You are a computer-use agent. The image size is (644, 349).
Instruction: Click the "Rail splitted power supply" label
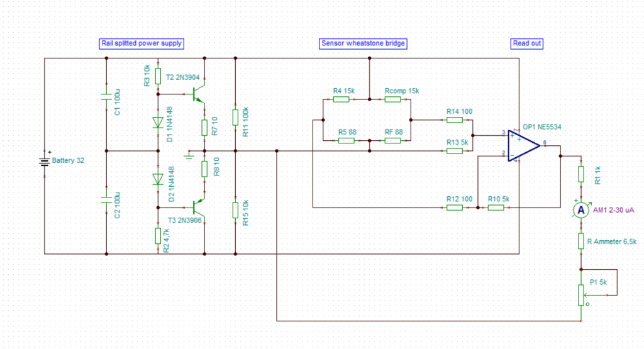[x=142, y=43]
